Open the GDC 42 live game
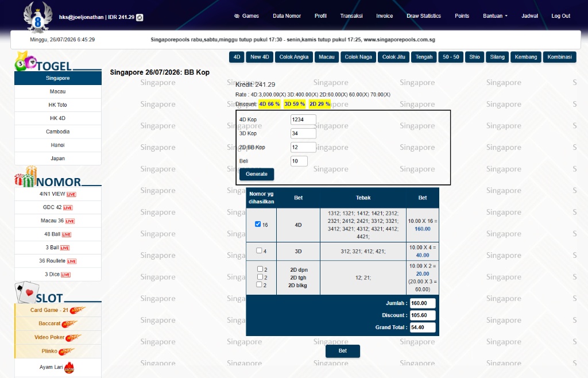Screen dimensions: 588x378 coord(58,207)
